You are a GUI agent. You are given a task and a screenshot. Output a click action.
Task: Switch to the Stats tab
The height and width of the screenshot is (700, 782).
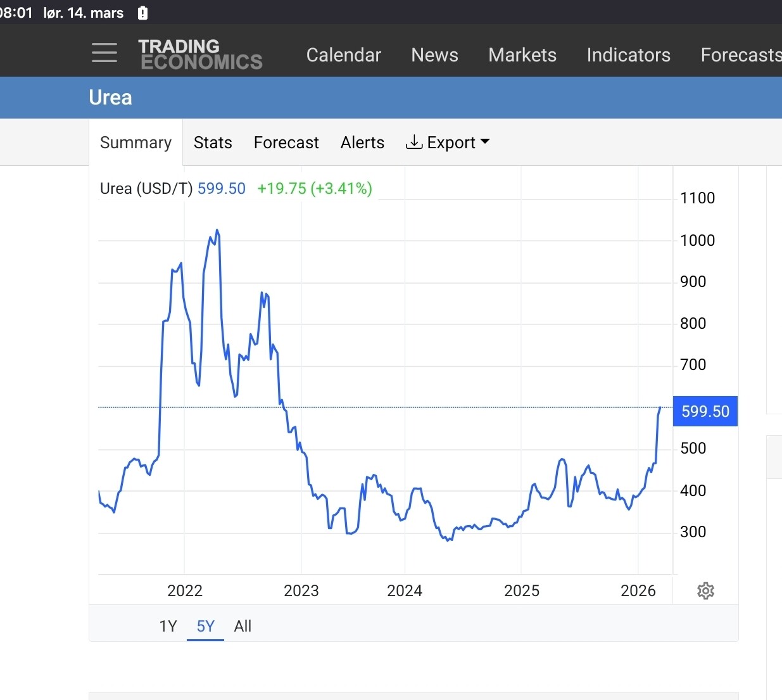[x=213, y=143]
